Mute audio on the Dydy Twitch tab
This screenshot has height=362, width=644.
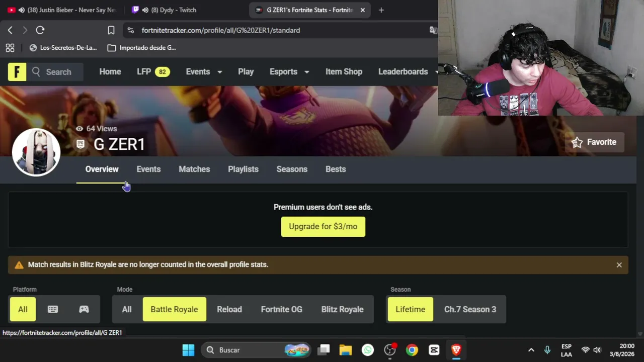(145, 10)
